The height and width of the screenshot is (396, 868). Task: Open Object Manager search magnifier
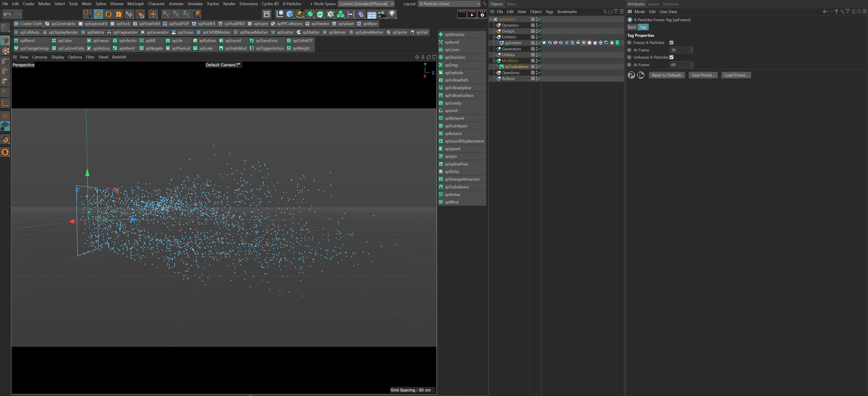pyautogui.click(x=604, y=12)
